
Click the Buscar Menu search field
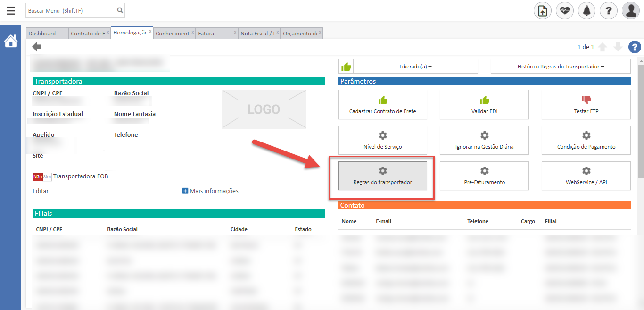coord(71,10)
